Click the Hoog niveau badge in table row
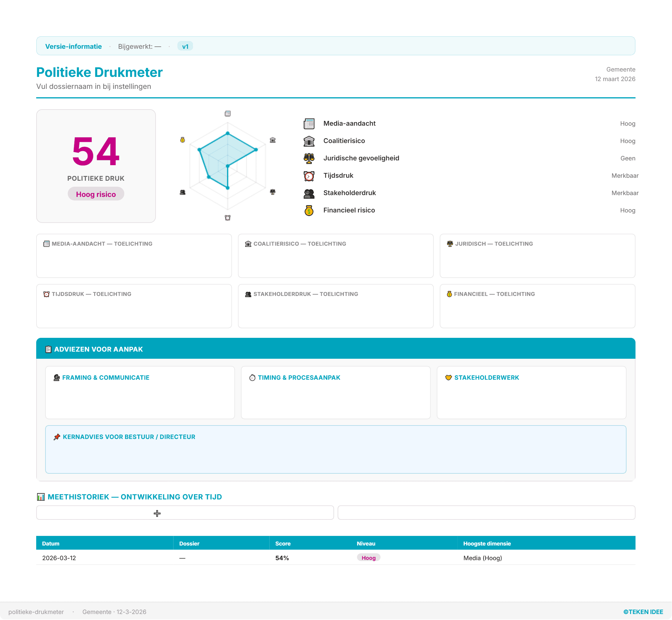This screenshot has height=620, width=672. [x=368, y=557]
